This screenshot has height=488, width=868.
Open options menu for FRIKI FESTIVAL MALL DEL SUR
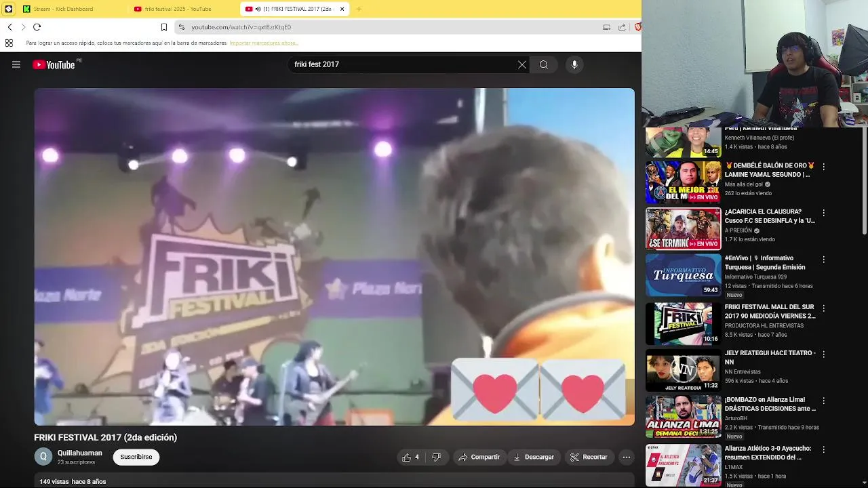pos(824,308)
